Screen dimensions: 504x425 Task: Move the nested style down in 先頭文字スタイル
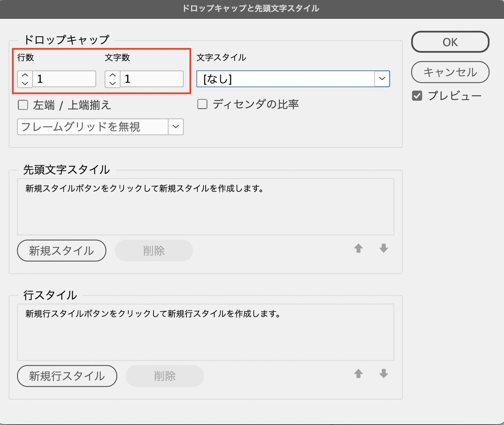point(383,249)
